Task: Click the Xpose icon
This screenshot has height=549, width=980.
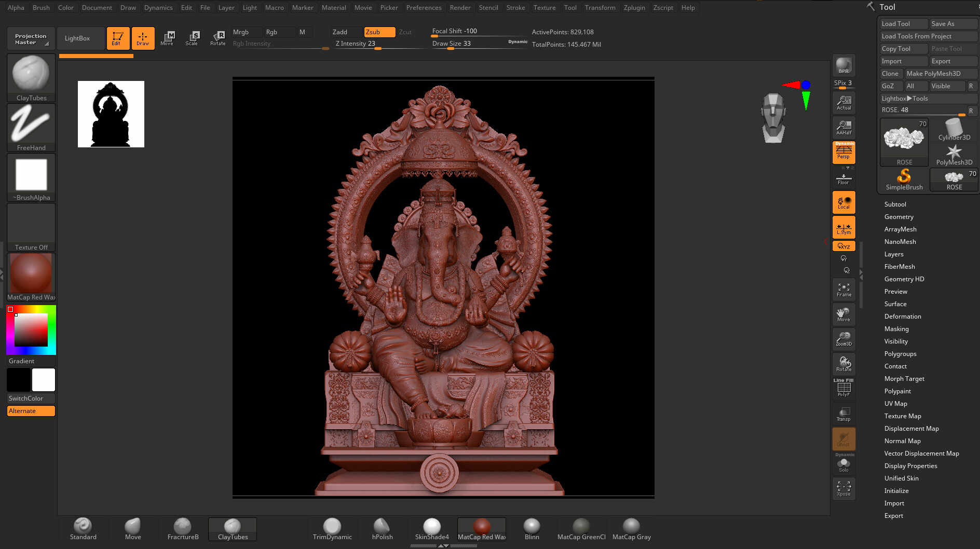Action: 843,488
